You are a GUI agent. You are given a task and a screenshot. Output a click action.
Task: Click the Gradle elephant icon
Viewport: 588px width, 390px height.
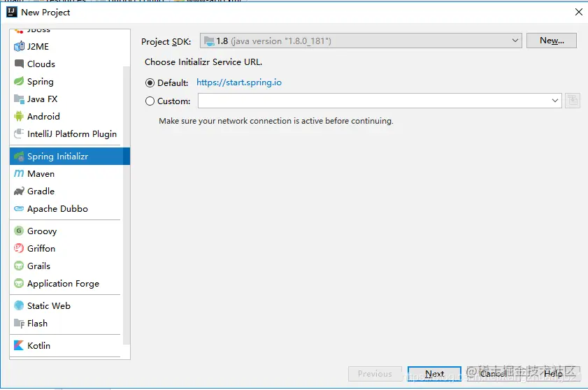click(19, 192)
